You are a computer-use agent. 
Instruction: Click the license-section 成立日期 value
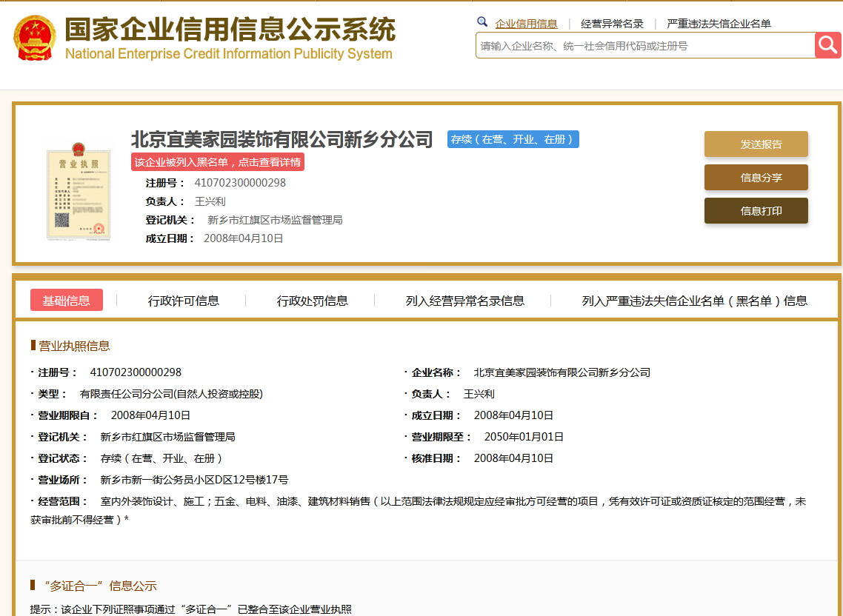(513, 415)
